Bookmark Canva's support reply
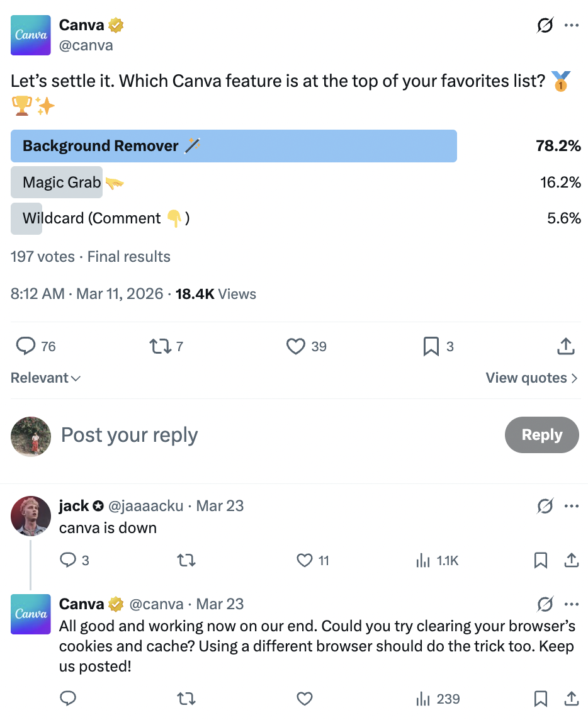588x720 pixels. (x=540, y=699)
